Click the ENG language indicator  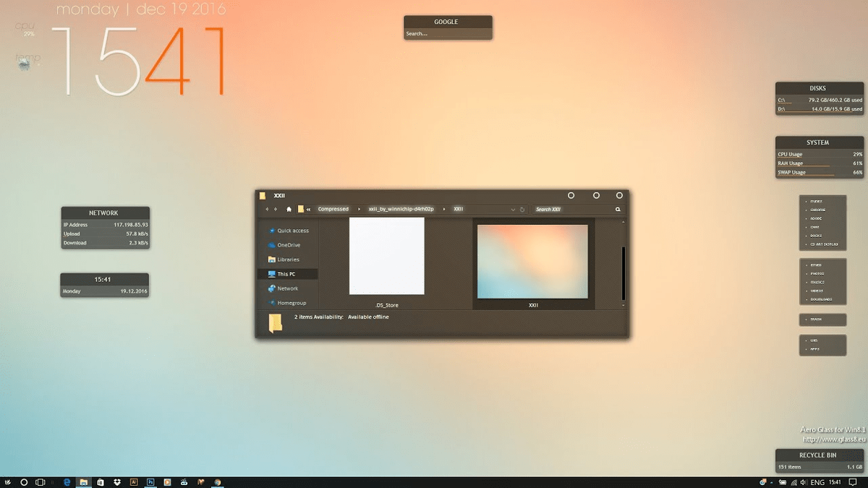(x=817, y=482)
